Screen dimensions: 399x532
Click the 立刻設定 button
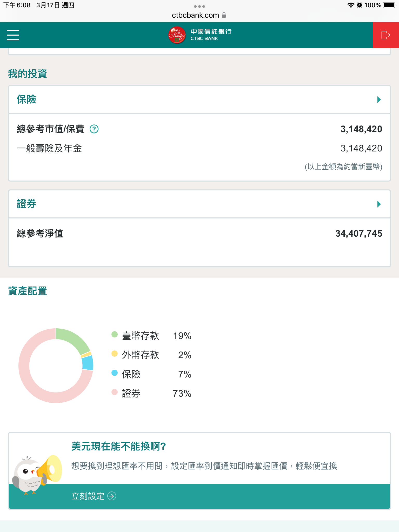[x=88, y=496]
